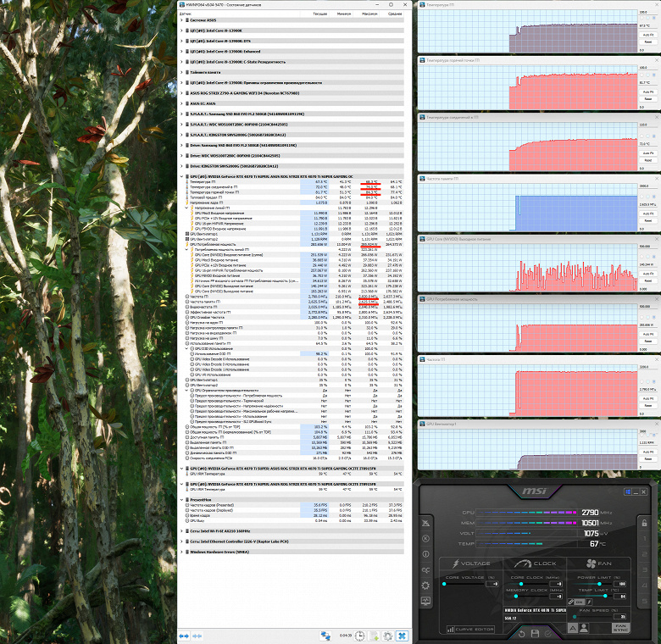This screenshot has height=644, width=661.
Task: Click HWiNFO expand columns blue arrows icon
Action: point(184,636)
